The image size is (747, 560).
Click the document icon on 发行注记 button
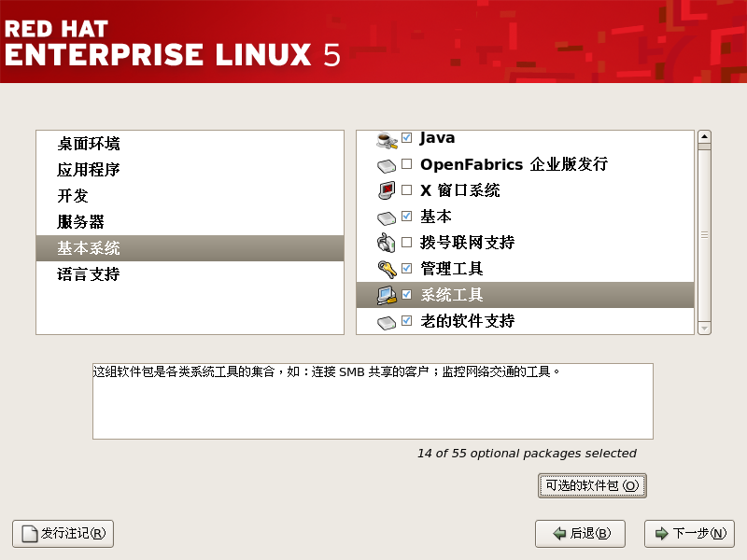pos(30,534)
